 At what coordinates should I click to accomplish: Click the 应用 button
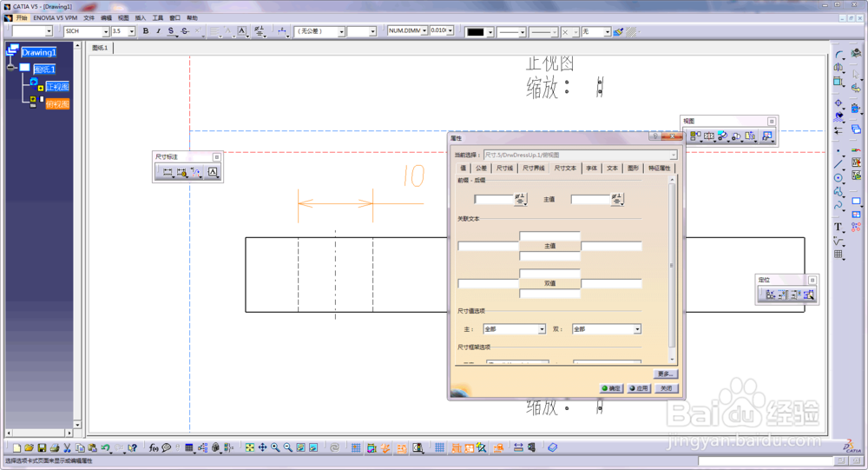(x=639, y=388)
